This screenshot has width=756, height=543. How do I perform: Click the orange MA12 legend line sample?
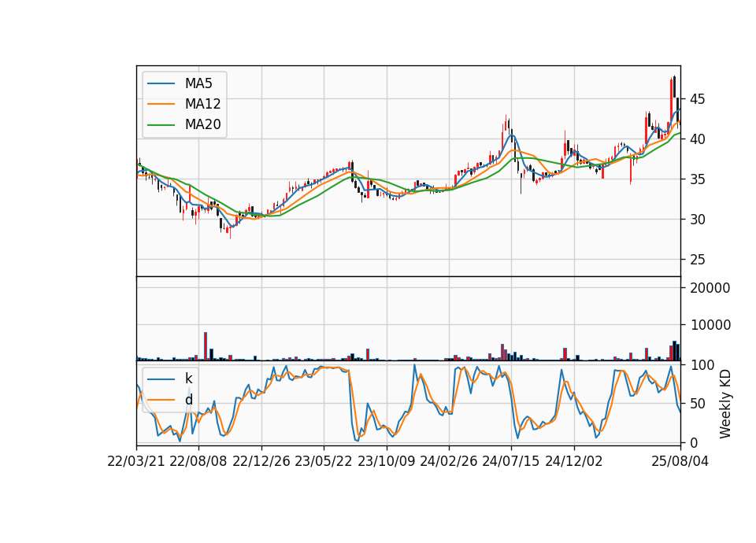pyautogui.click(x=161, y=104)
